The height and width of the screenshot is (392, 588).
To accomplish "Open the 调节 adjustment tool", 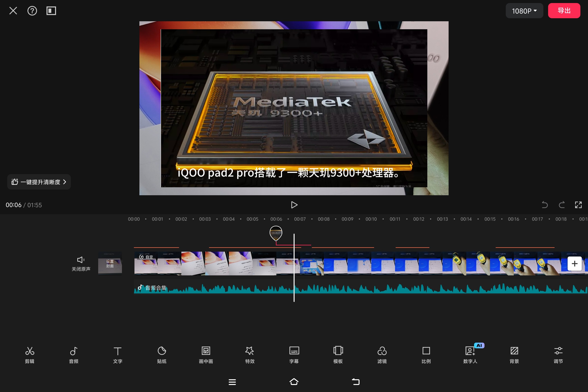I will coord(558,355).
